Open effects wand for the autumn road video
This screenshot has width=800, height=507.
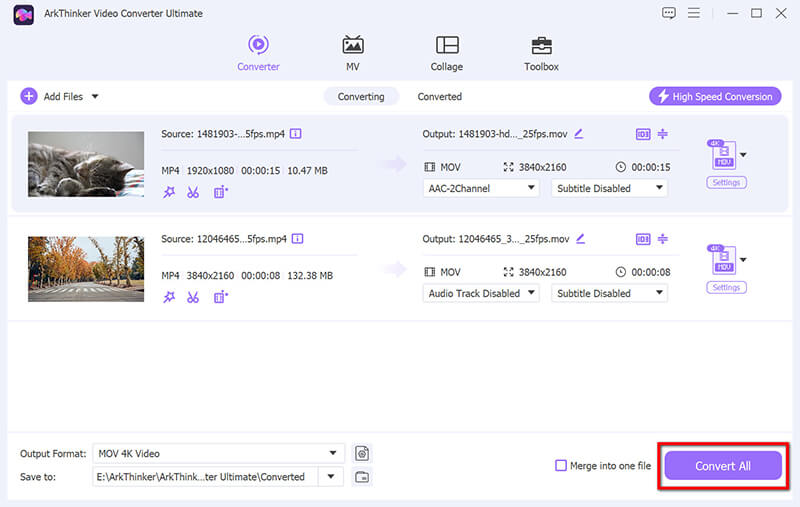tap(169, 297)
